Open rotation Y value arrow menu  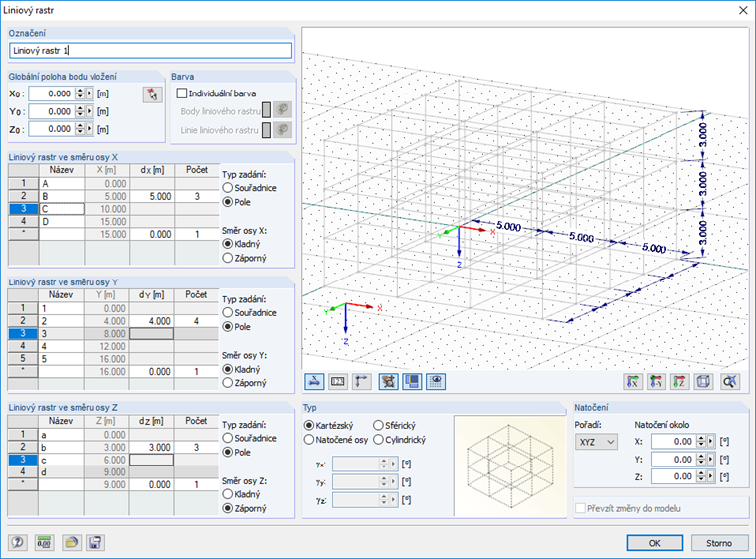[710, 460]
